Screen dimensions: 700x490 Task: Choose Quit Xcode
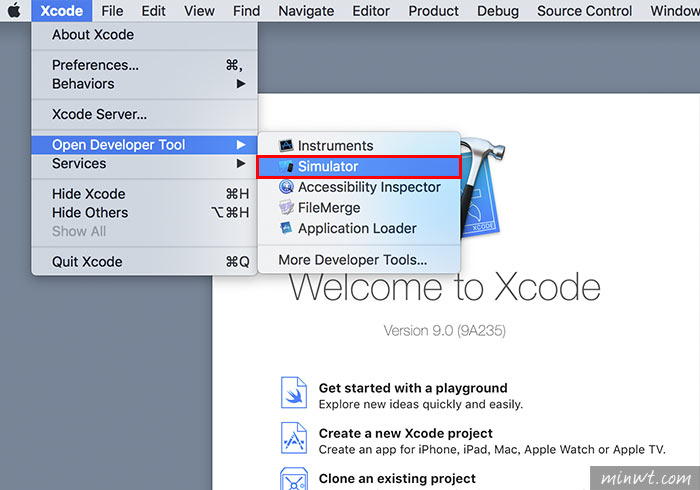pos(144,262)
